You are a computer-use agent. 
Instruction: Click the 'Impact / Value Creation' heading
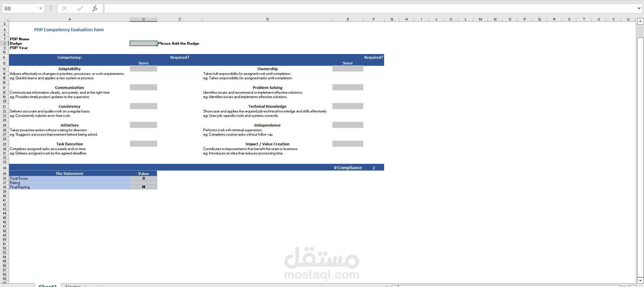tap(268, 144)
